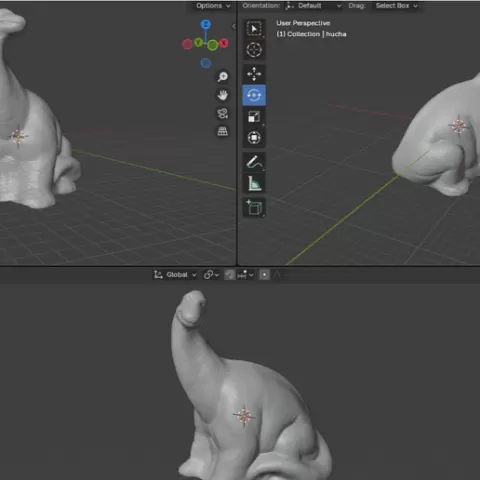Select the Transform tool
Viewport: 480px width, 480px height.
[x=254, y=138]
